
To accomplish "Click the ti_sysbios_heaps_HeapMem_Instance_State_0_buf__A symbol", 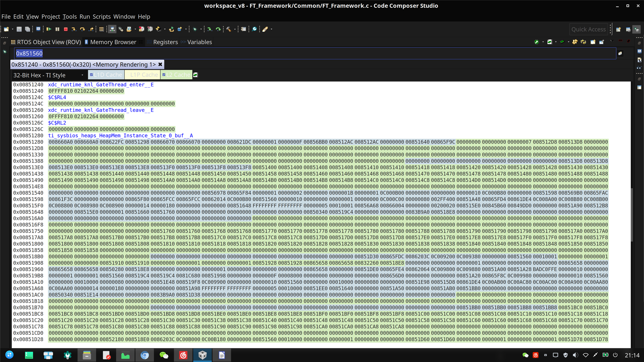I will pos(120,136).
